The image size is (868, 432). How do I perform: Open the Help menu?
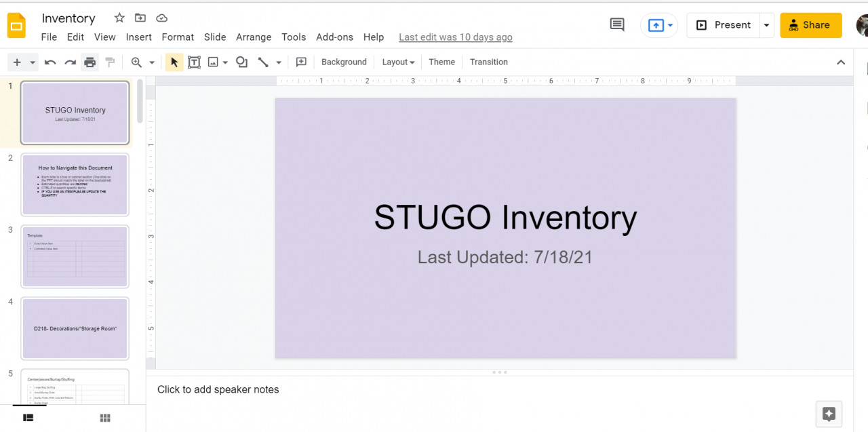point(374,37)
